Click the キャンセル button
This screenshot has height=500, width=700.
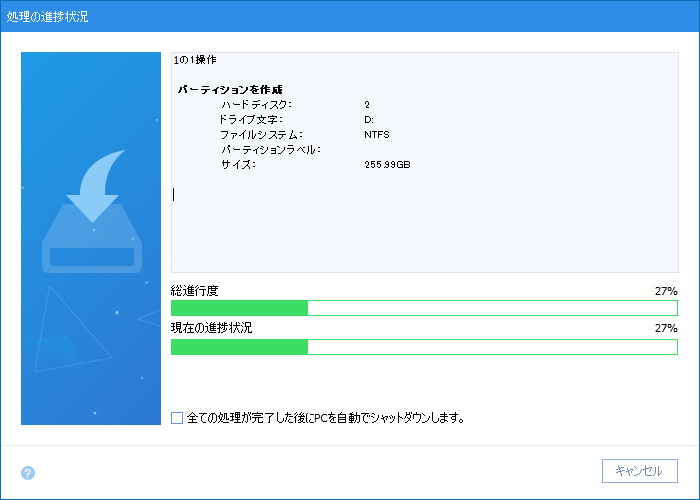pos(639,471)
